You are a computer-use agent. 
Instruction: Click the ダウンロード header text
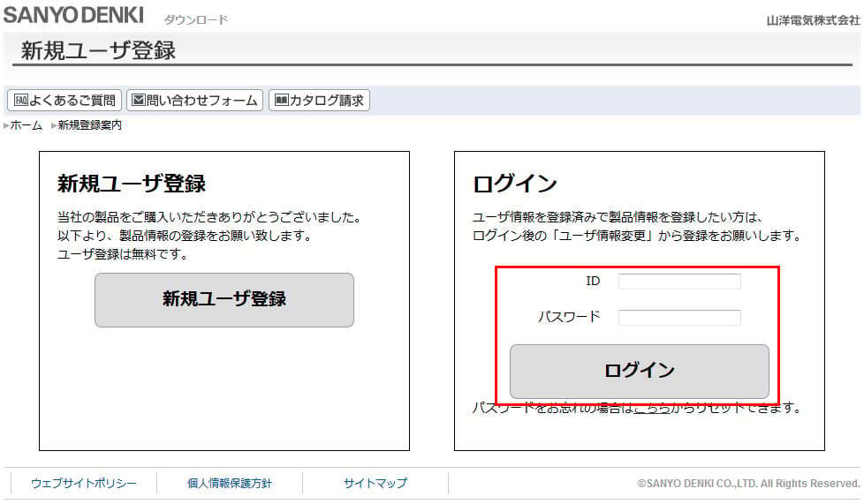point(196,19)
